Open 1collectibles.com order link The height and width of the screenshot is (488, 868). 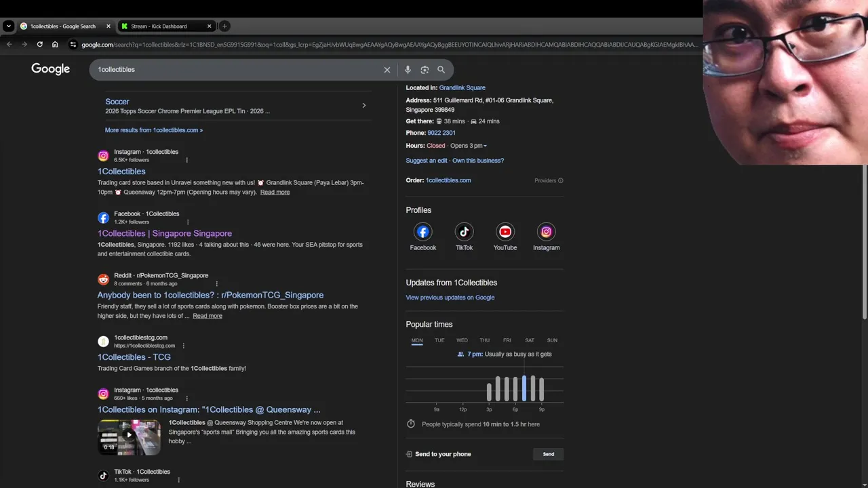tap(448, 180)
